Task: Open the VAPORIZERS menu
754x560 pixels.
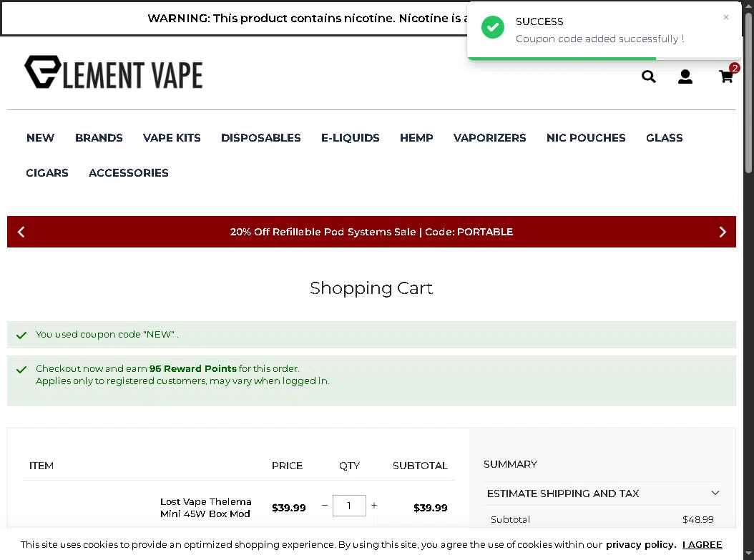Action: [x=489, y=138]
